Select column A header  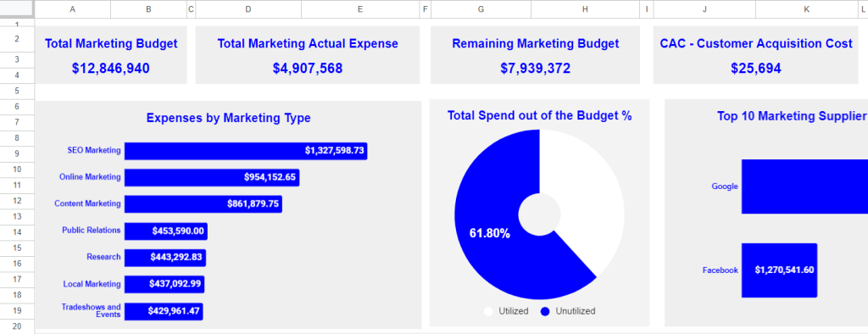coord(73,8)
